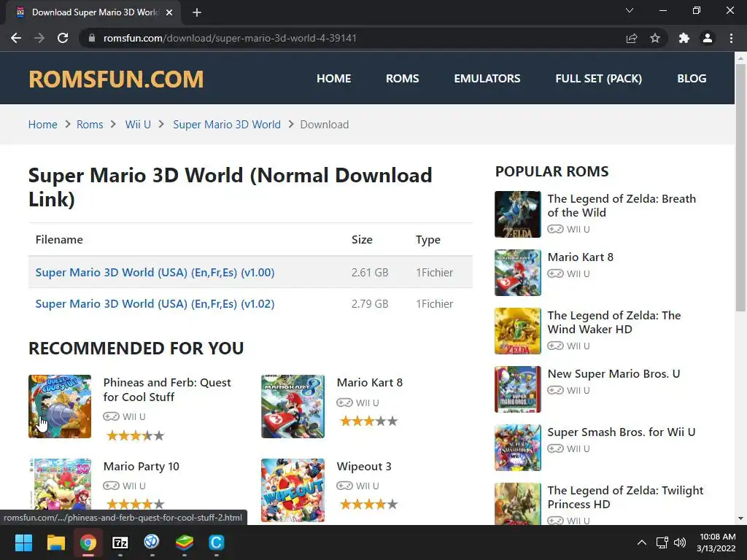Viewport: 747px width, 560px height.
Task: Open recommended Mario Kart 8 title link
Action: [x=370, y=382]
